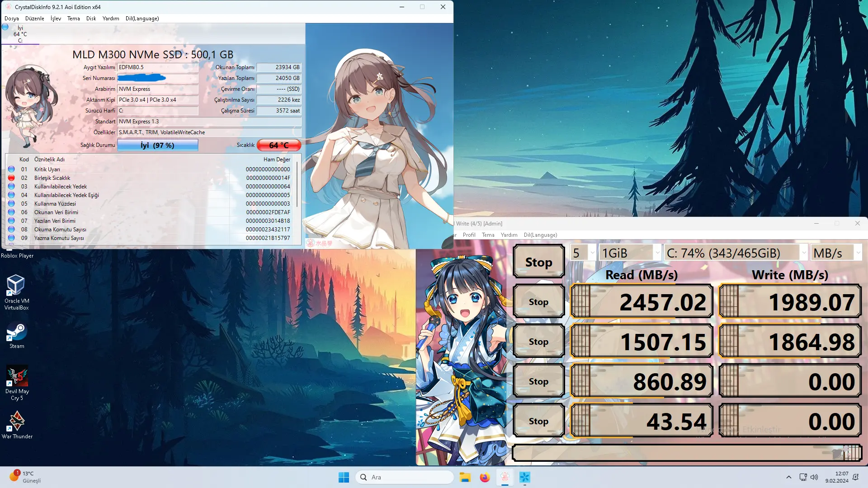Open Yardım menu in CrystalDiskMark
868x488 pixels.
(509, 235)
